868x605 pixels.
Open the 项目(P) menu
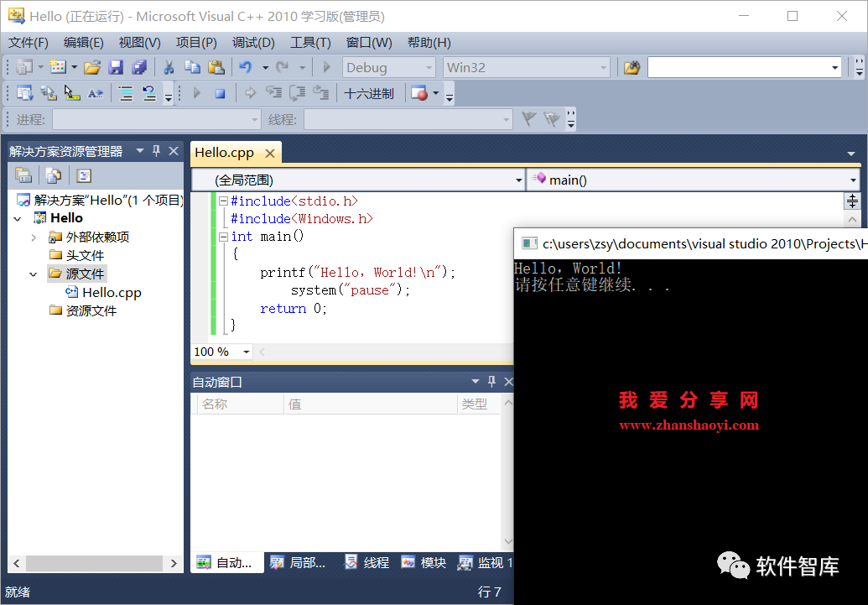tap(196, 43)
